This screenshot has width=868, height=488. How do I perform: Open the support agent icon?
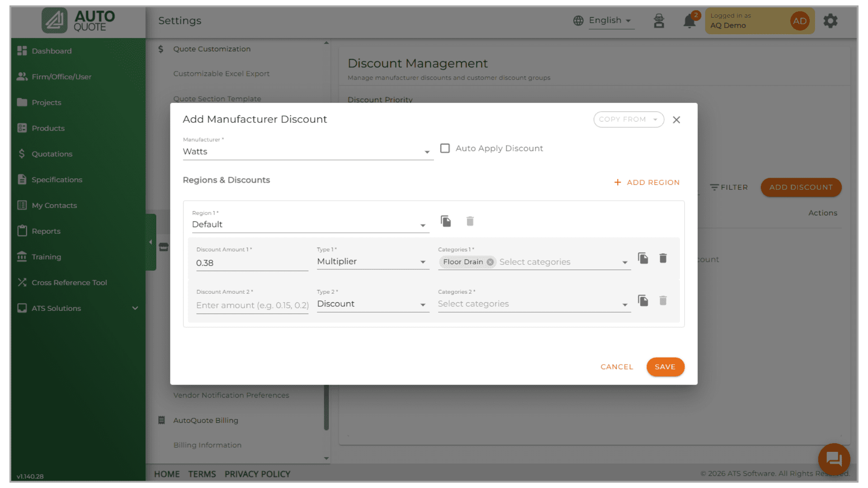click(659, 21)
